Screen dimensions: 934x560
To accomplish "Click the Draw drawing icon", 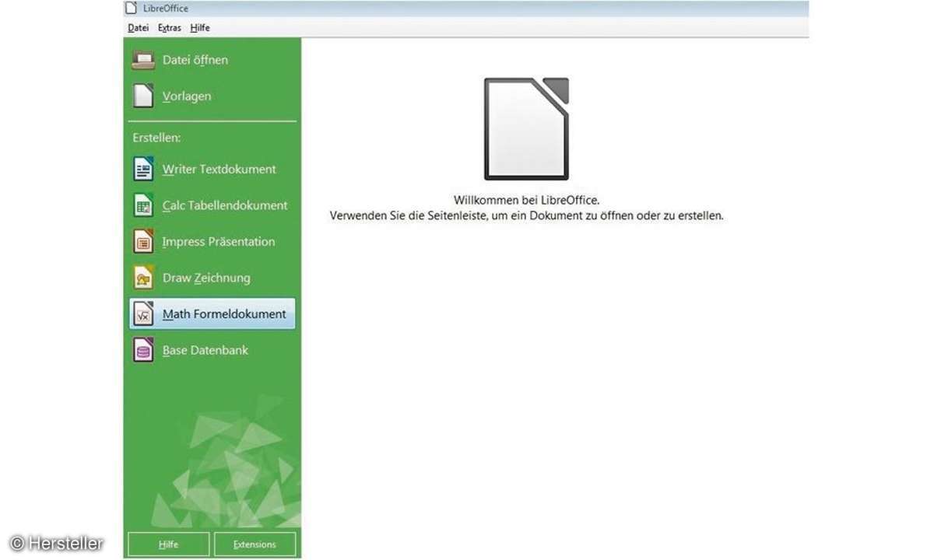I will point(143,278).
